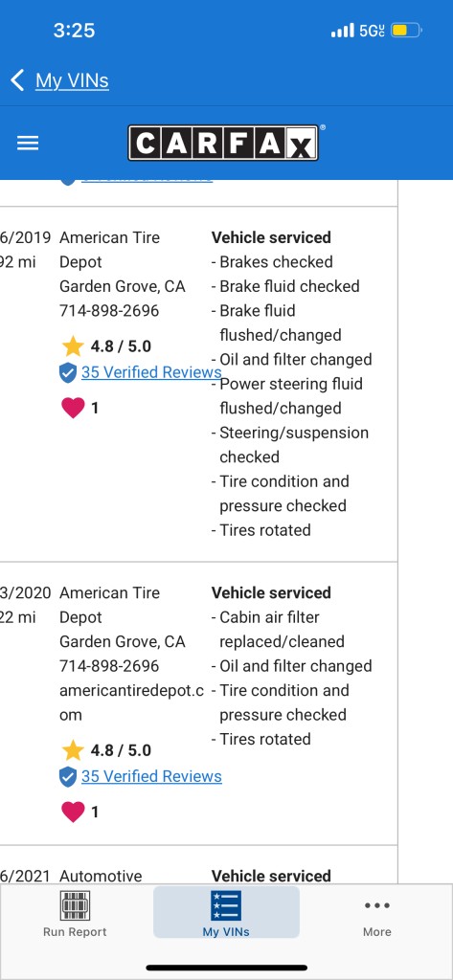The width and height of the screenshot is (453, 980).
Task: Go back using the My VINs link
Action: (72, 80)
